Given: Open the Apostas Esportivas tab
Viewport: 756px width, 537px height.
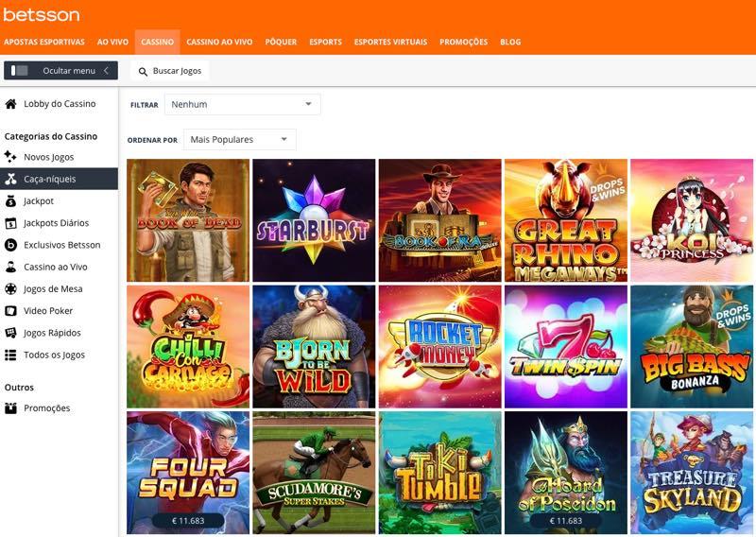Looking at the screenshot, I should coord(44,42).
